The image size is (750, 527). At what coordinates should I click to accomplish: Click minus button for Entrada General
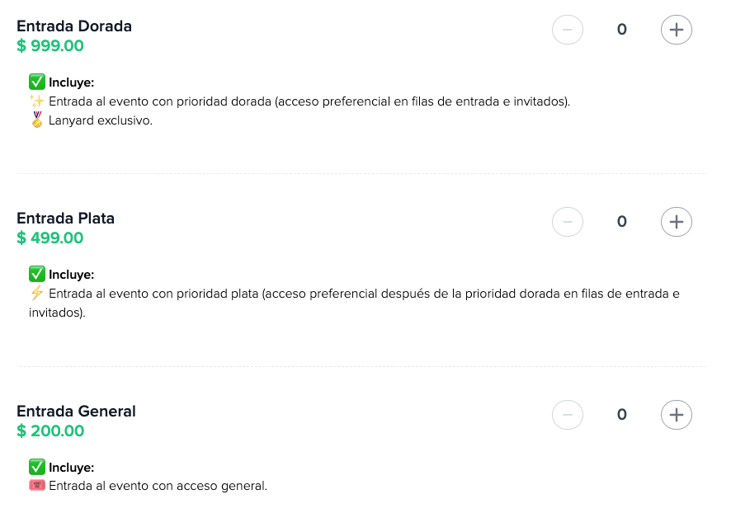[567, 415]
